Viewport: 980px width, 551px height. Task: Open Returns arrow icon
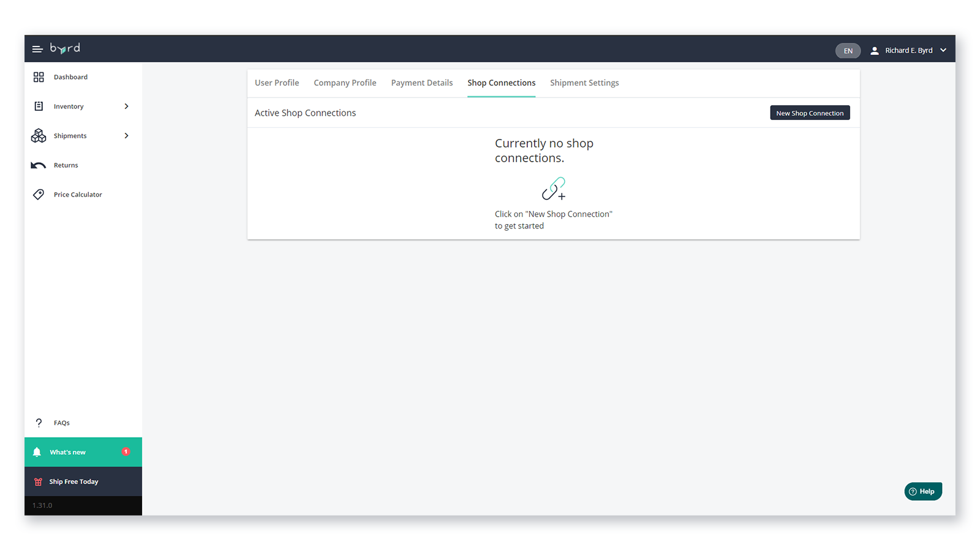pyautogui.click(x=38, y=165)
